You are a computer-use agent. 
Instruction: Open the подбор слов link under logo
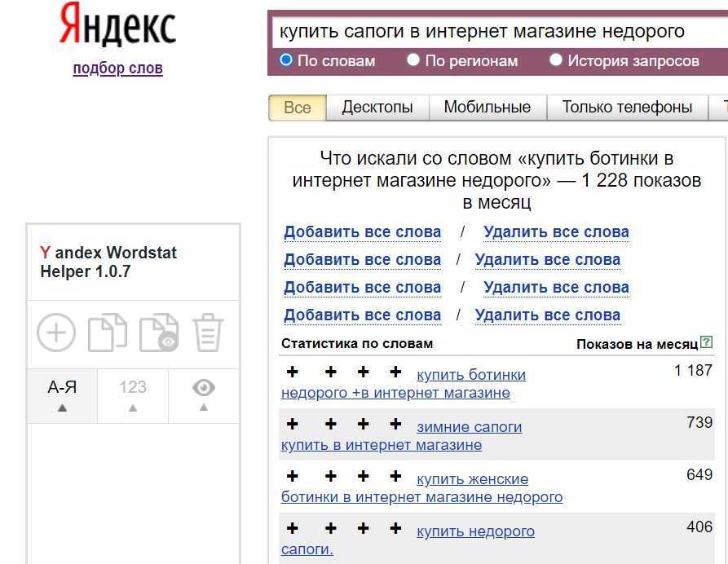pyautogui.click(x=117, y=68)
